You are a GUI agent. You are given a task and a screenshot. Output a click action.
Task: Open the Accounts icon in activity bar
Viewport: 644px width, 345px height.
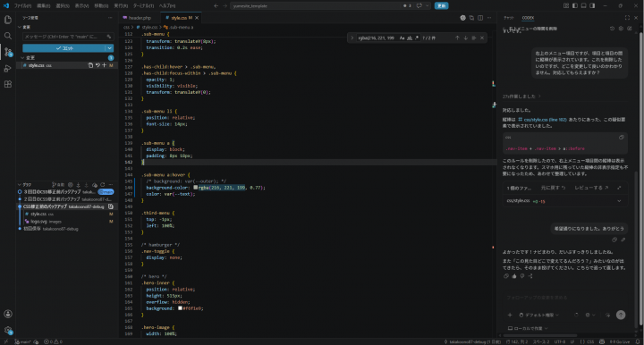(x=8, y=314)
